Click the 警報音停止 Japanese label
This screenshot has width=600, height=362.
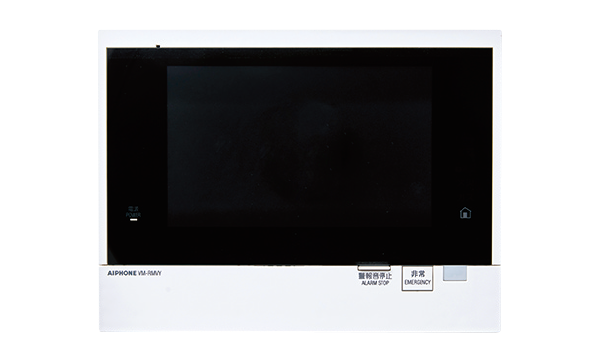[375, 276]
